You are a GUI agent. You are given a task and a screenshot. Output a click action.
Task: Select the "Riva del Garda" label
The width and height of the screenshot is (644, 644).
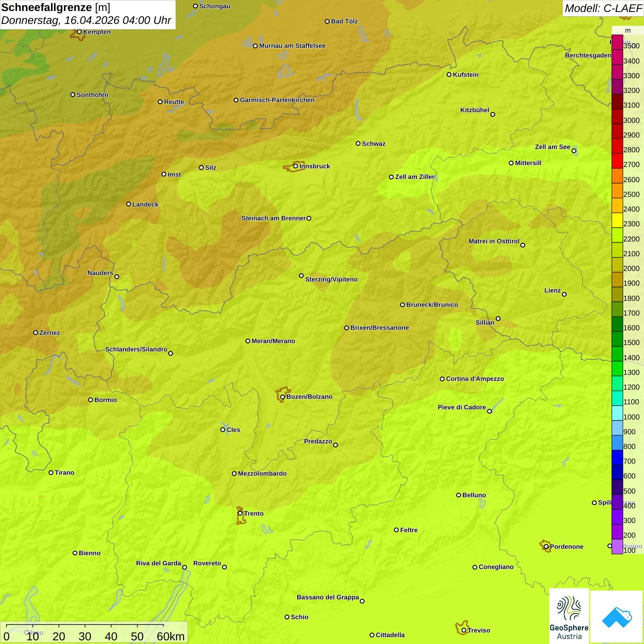pyautogui.click(x=159, y=563)
